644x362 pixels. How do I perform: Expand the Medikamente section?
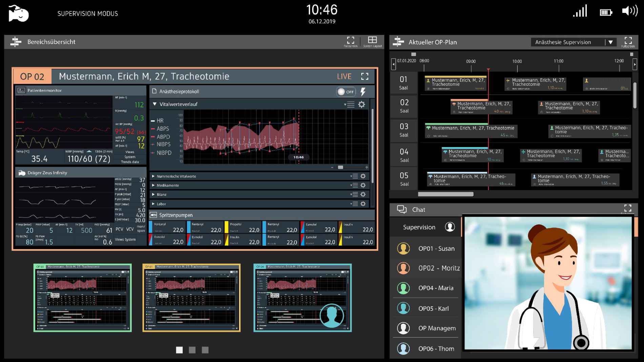(x=153, y=185)
